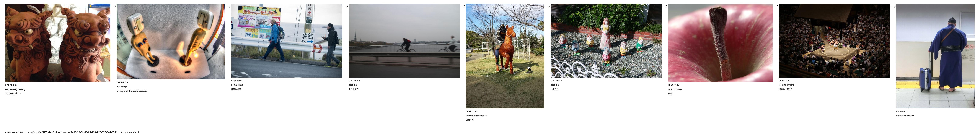The image size is (980, 136).
Task: Open the red apple stem close-up image
Action: click(x=720, y=43)
